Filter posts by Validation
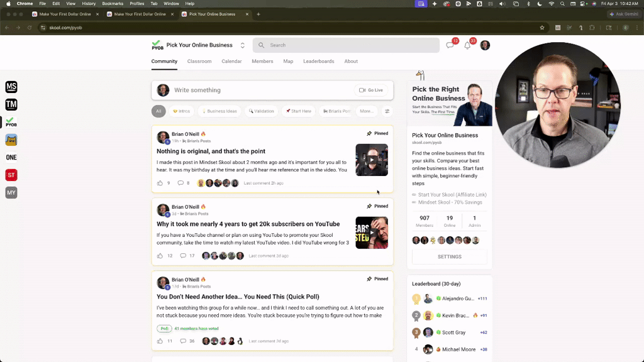 pyautogui.click(x=262, y=111)
